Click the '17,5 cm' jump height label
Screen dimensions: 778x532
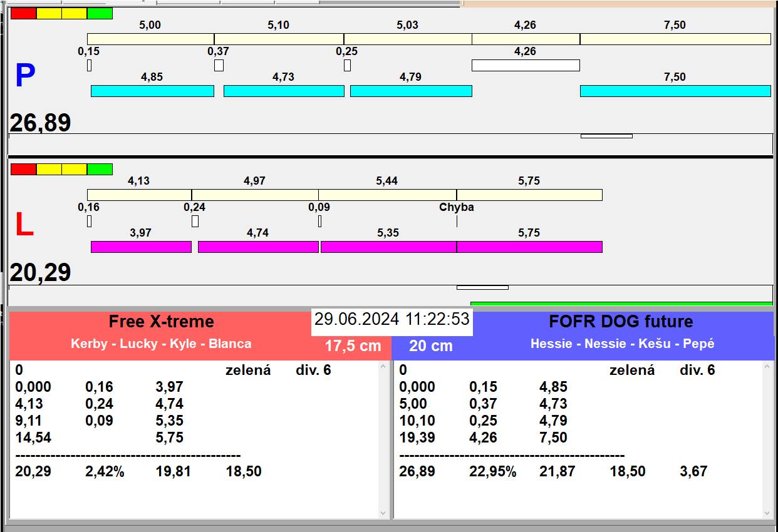tap(353, 345)
